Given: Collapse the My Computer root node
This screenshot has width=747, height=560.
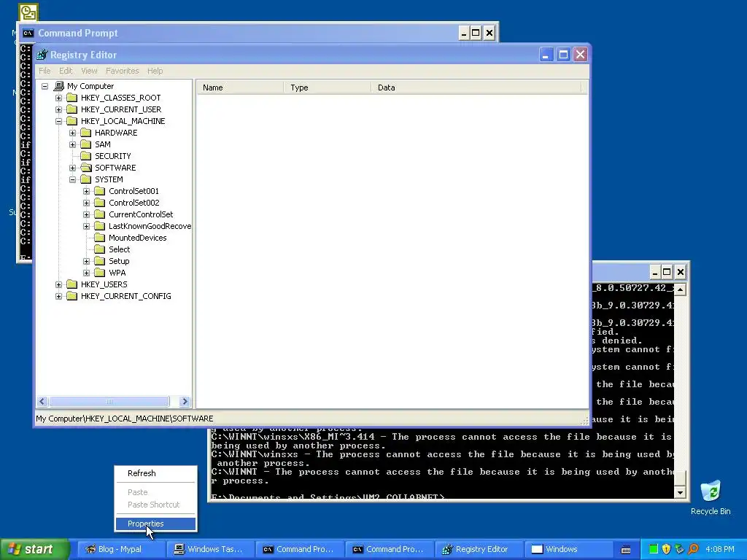Looking at the screenshot, I should (x=44, y=86).
